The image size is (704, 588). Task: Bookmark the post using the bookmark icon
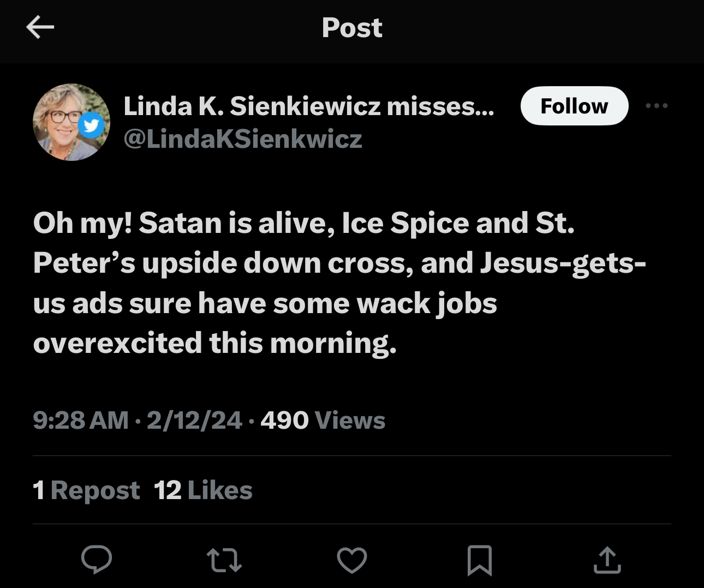(479, 559)
